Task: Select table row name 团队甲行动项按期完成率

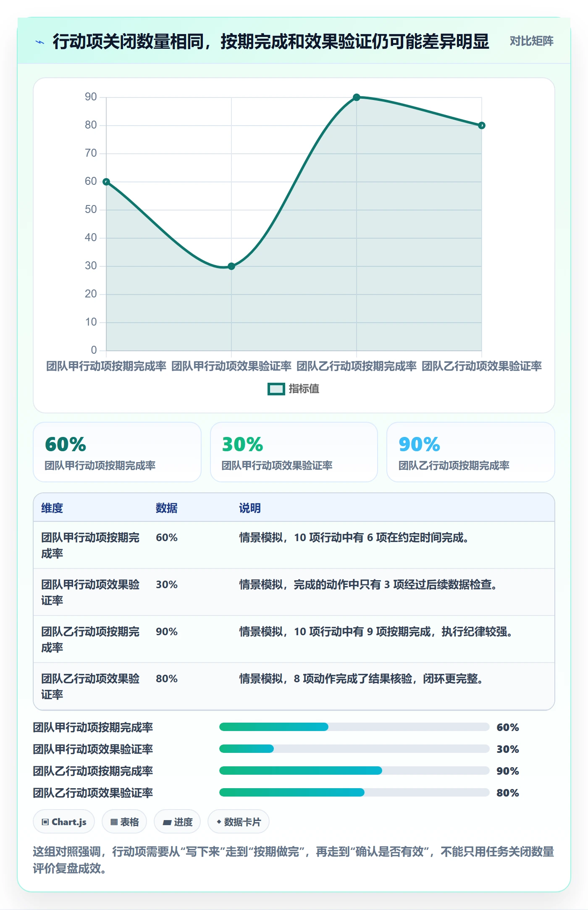Action: pyautogui.click(x=90, y=546)
